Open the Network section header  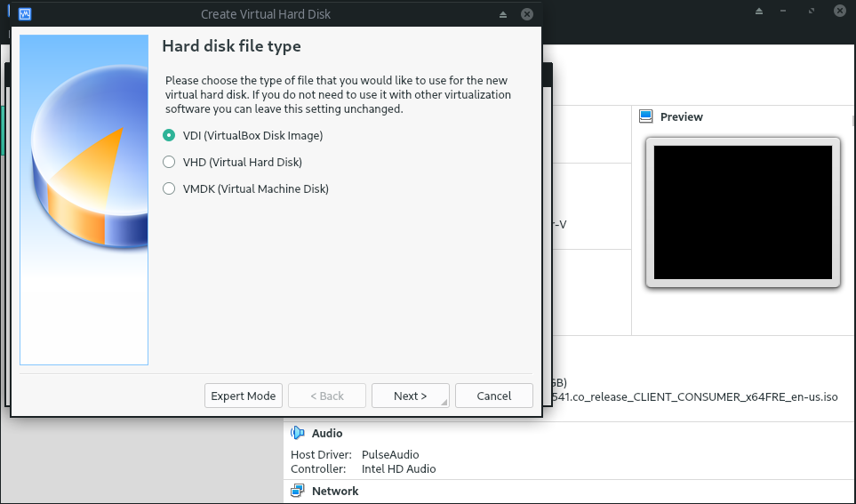click(335, 491)
